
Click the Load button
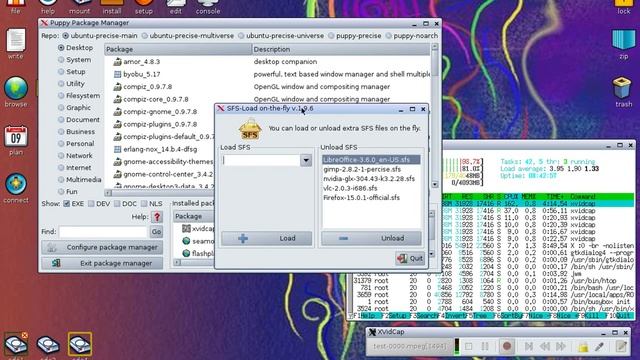(267, 238)
